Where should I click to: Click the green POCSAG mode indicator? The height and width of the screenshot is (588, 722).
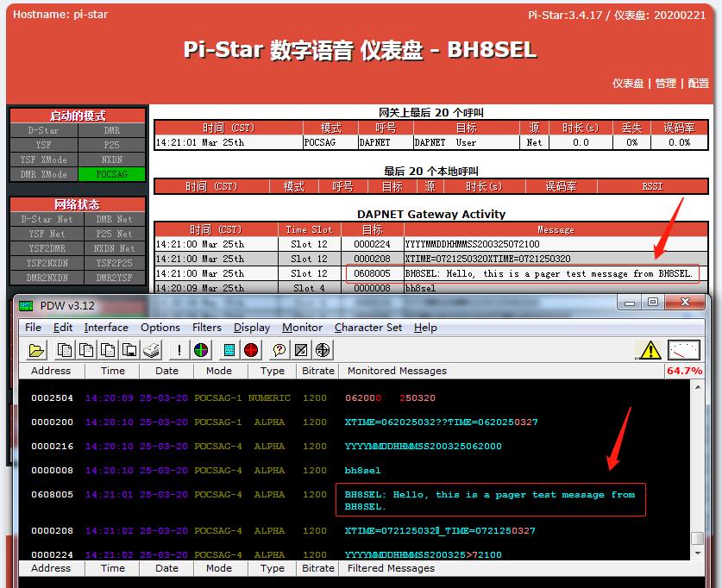click(111, 174)
